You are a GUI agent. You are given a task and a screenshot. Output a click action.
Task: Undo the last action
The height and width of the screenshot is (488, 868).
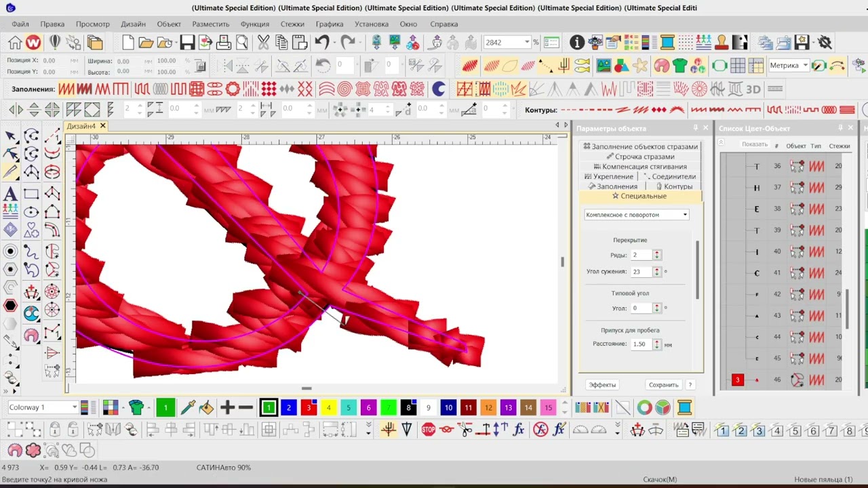tap(321, 43)
